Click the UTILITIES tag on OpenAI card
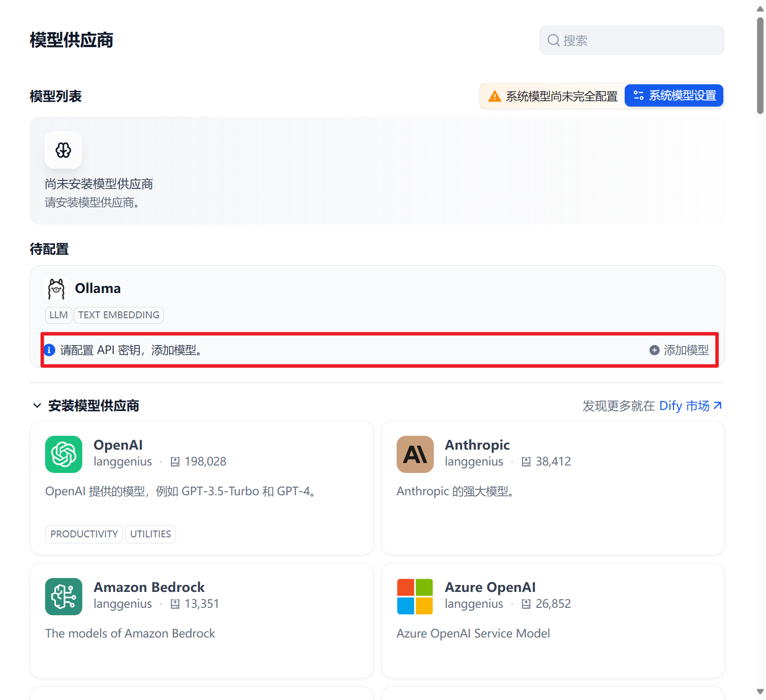 [150, 534]
